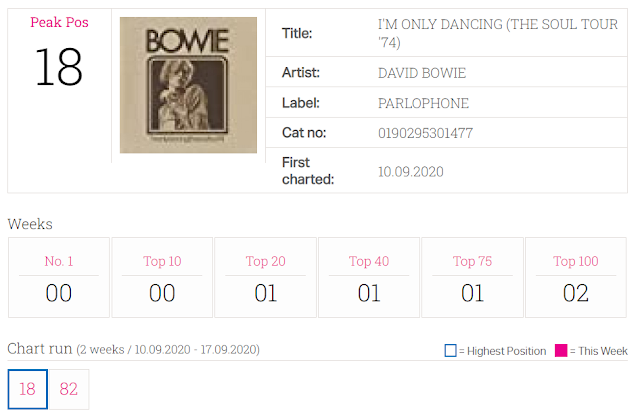Click the Top 75 weeks box
The height and width of the screenshot is (413, 640).
tap(472, 278)
